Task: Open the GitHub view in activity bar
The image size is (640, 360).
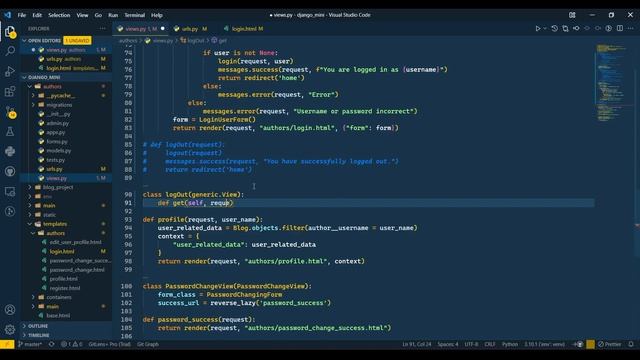Action: point(10,171)
